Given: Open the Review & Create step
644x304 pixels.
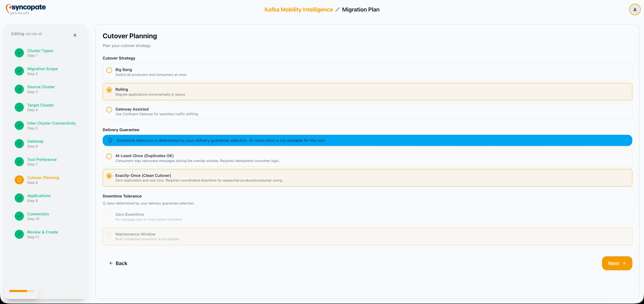Looking at the screenshot, I should (43, 232).
